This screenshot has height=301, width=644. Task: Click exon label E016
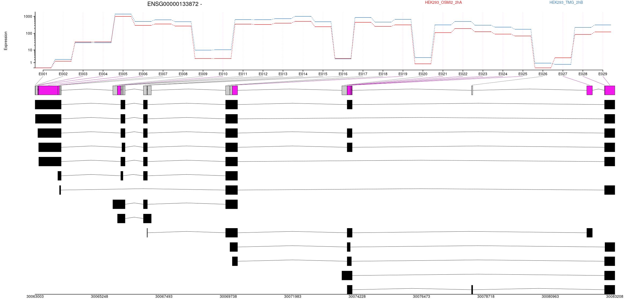pos(343,74)
